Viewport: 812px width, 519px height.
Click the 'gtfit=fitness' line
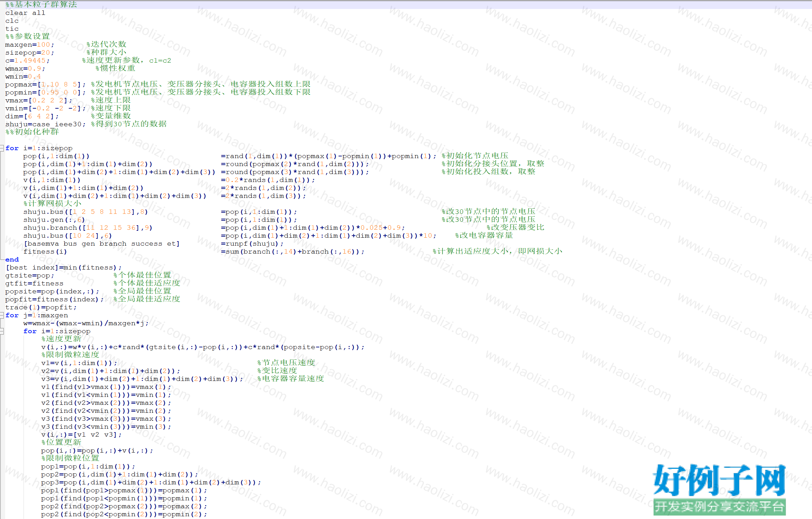pyautogui.click(x=34, y=283)
